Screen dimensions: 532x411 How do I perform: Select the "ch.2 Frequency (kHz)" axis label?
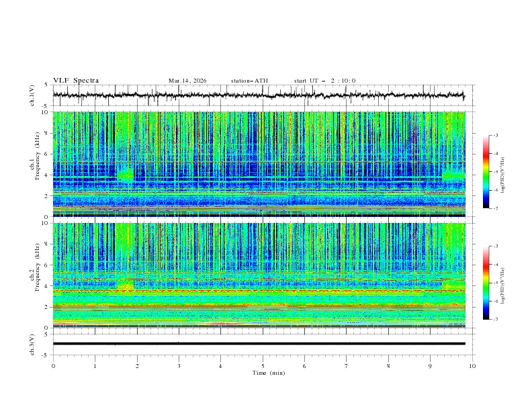click(35, 267)
